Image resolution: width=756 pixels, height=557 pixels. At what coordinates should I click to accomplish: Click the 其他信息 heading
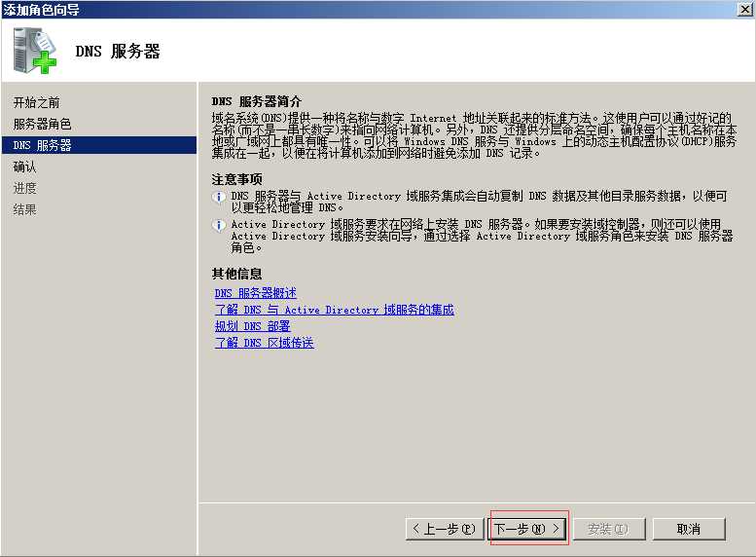[236, 274]
